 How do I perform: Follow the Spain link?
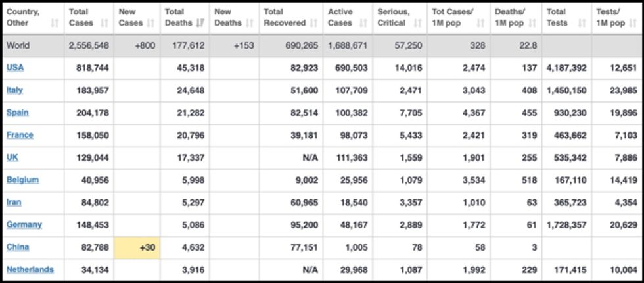pos(18,113)
